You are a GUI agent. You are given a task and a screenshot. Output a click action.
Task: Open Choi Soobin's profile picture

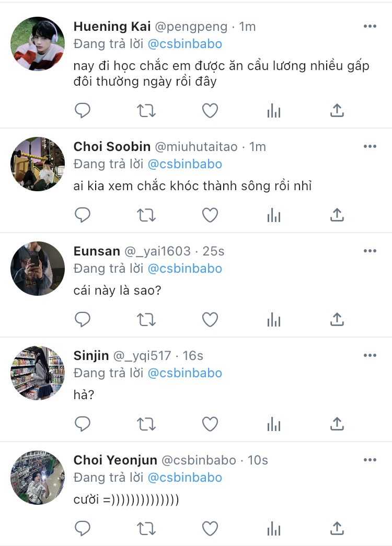(x=38, y=164)
